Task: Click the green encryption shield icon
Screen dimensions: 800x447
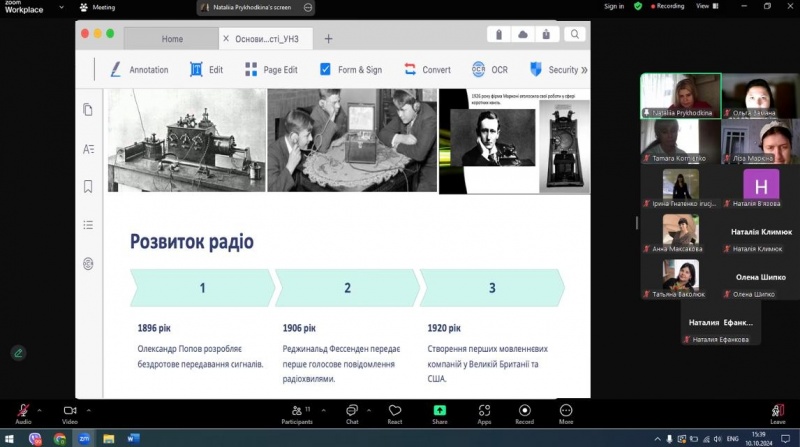Action: point(637,6)
